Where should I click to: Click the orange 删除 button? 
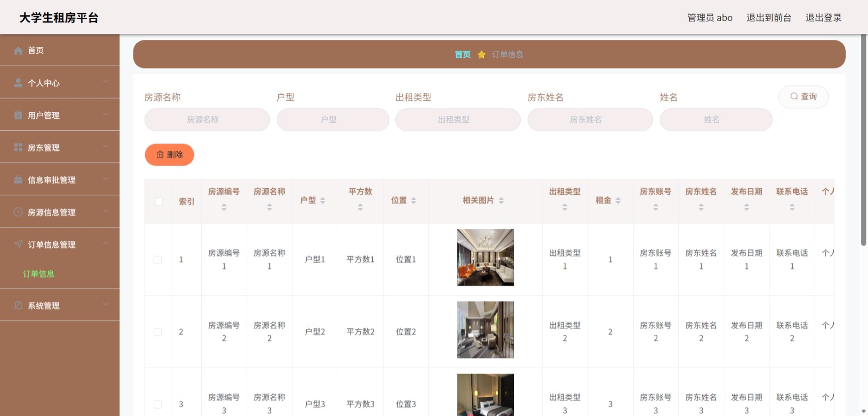(x=169, y=155)
